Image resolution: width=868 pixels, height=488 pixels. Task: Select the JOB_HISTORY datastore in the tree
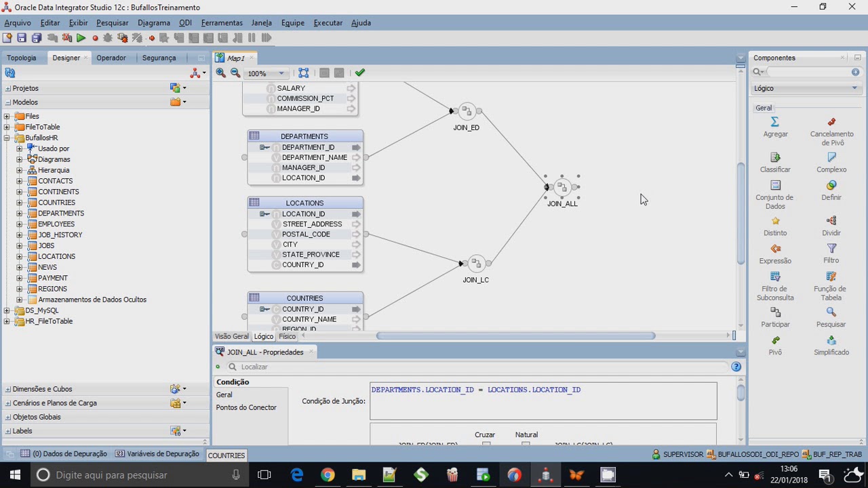tap(60, 235)
